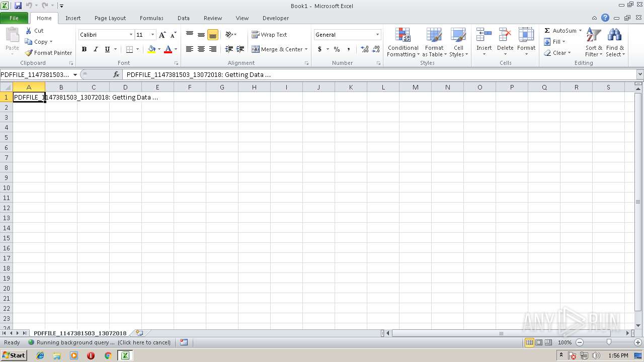Align text right

(x=213, y=49)
